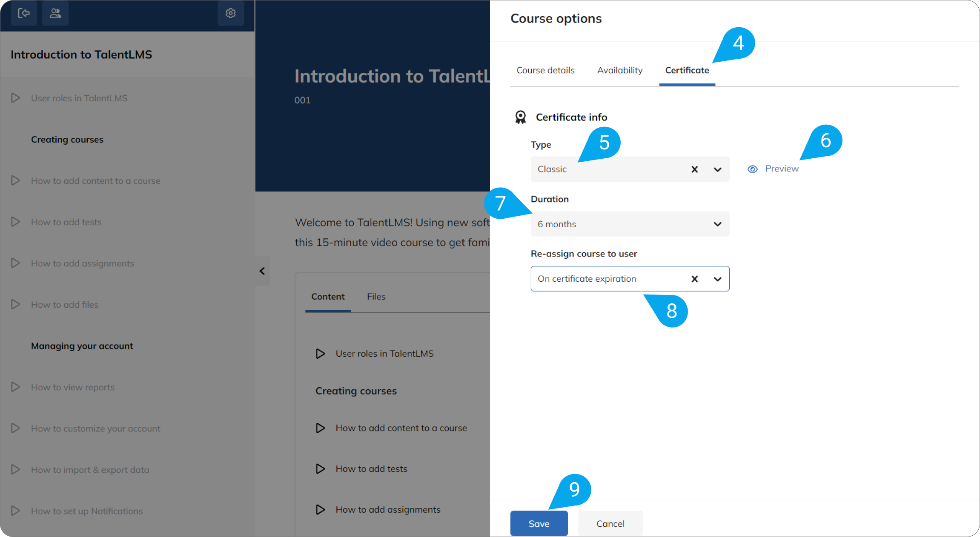Click the Creating courses heading in content list
980x537 pixels.
click(x=356, y=391)
